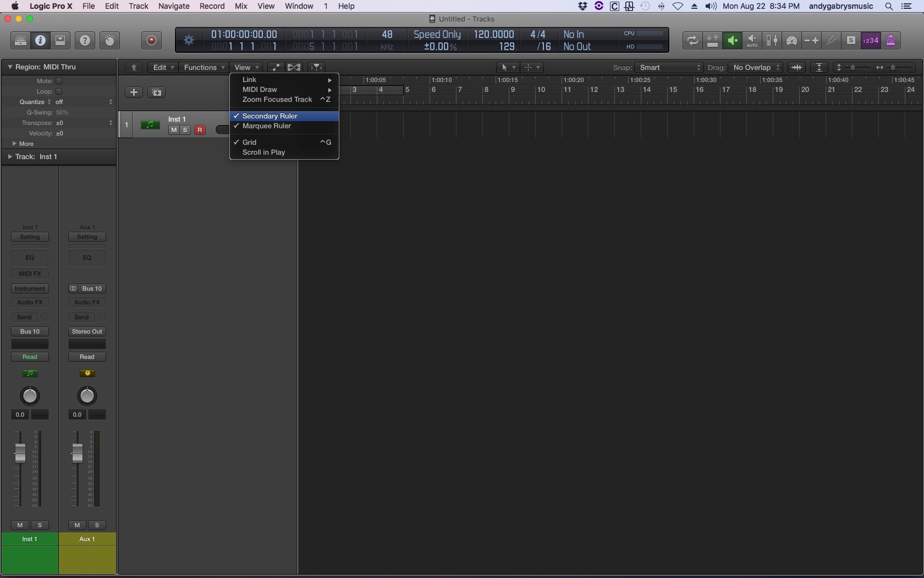Expand the Track Inst 1 section
924x578 pixels.
point(10,157)
